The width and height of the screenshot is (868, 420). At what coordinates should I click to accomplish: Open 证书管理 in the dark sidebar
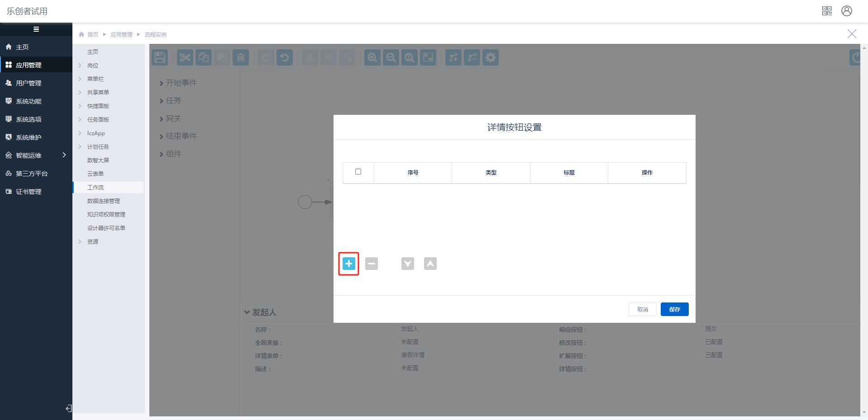point(36,192)
